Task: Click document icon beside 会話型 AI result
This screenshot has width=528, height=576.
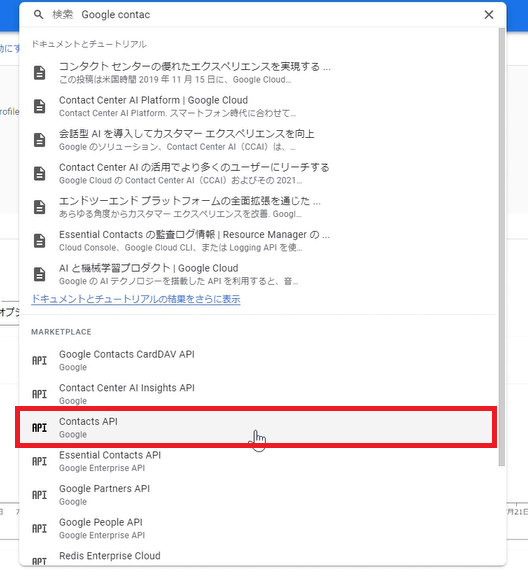Action: point(40,140)
